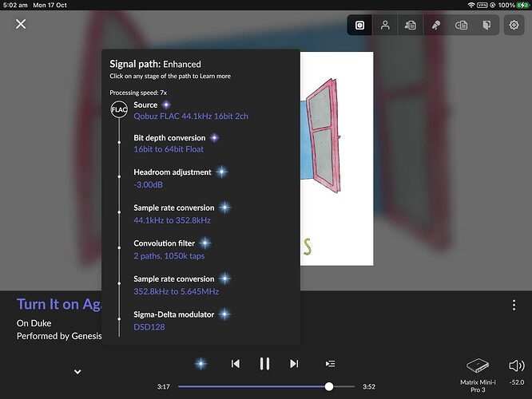Click the FLAC source format icon
This screenshot has height=399, width=532.
(119, 109)
